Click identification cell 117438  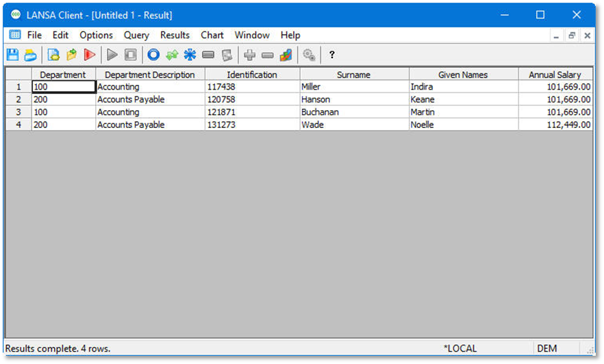point(252,87)
